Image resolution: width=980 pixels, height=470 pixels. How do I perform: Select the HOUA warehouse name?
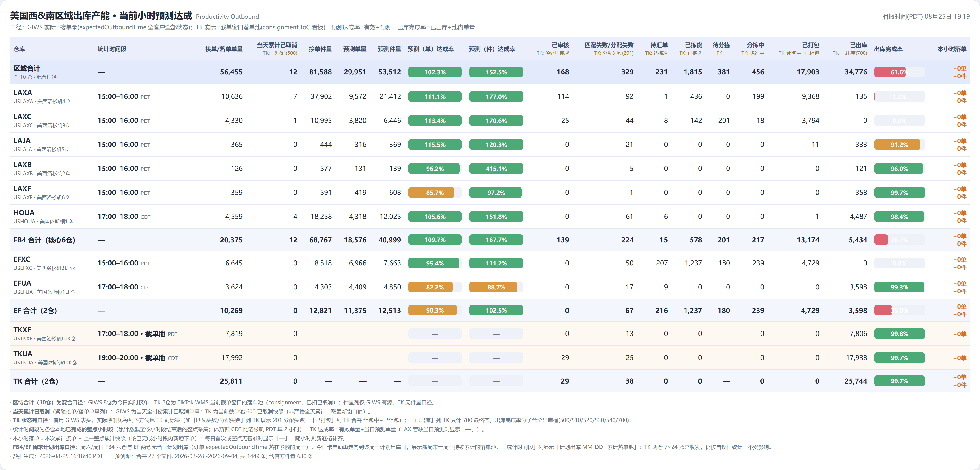24,212
